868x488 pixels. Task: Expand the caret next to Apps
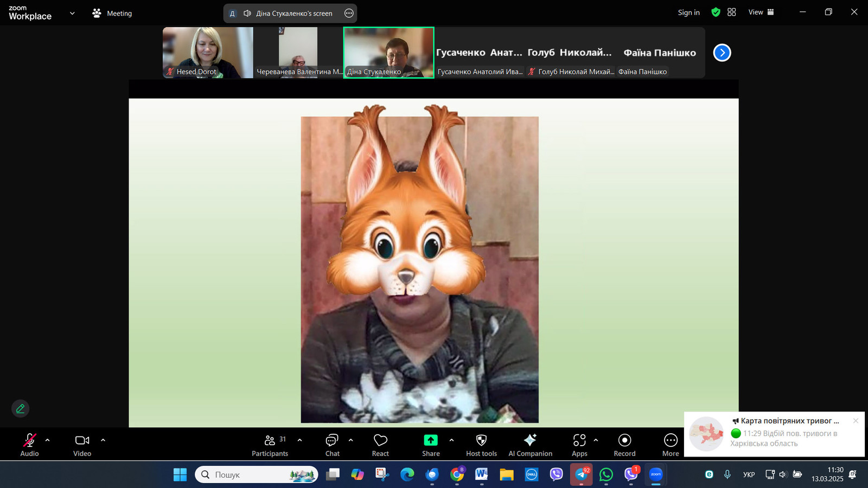pyautogui.click(x=596, y=440)
